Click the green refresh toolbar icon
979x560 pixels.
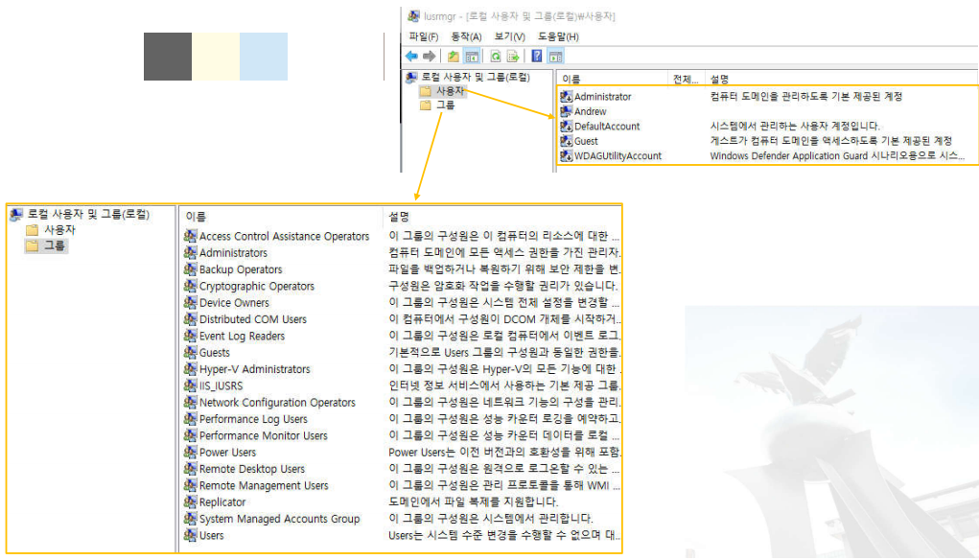(x=495, y=57)
